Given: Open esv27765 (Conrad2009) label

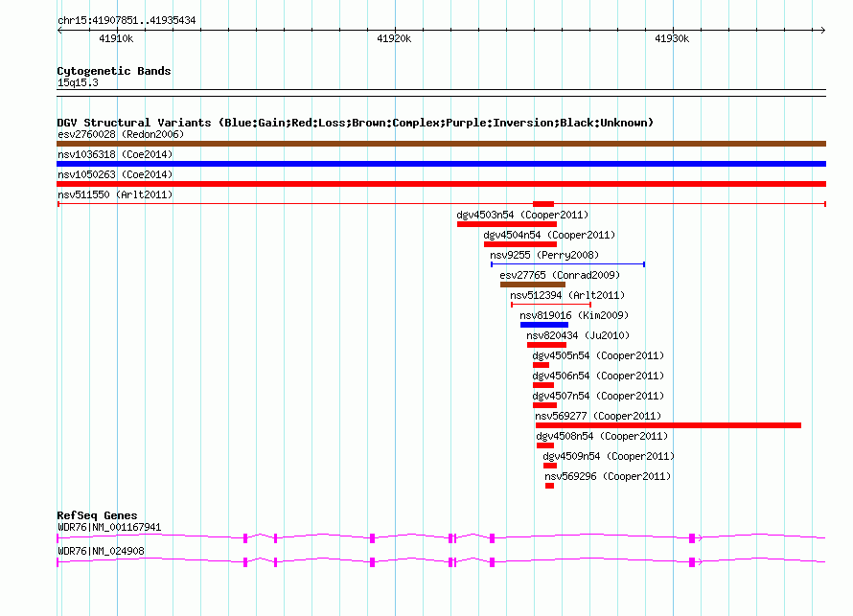Looking at the screenshot, I should tap(560, 275).
